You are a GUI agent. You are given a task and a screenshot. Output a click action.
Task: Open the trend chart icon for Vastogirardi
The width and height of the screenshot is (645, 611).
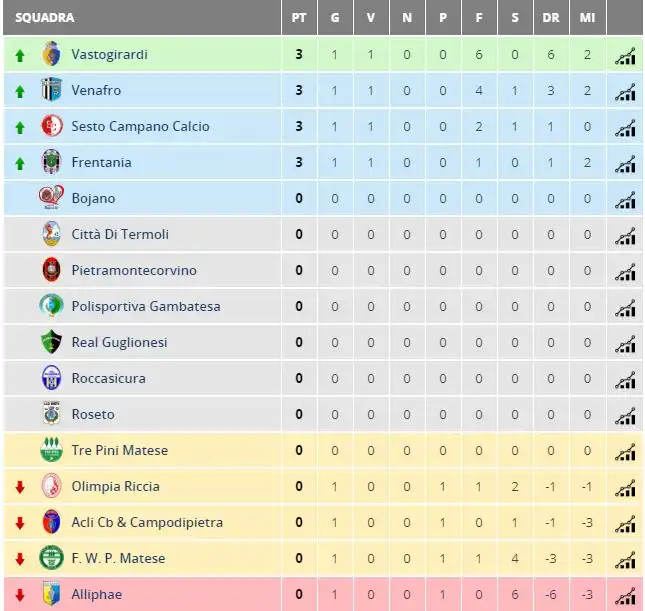coord(625,56)
